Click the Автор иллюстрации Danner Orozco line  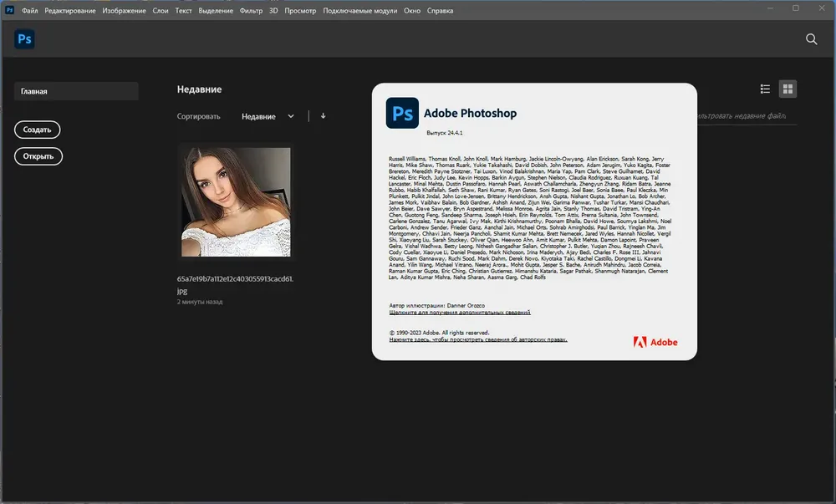436,306
